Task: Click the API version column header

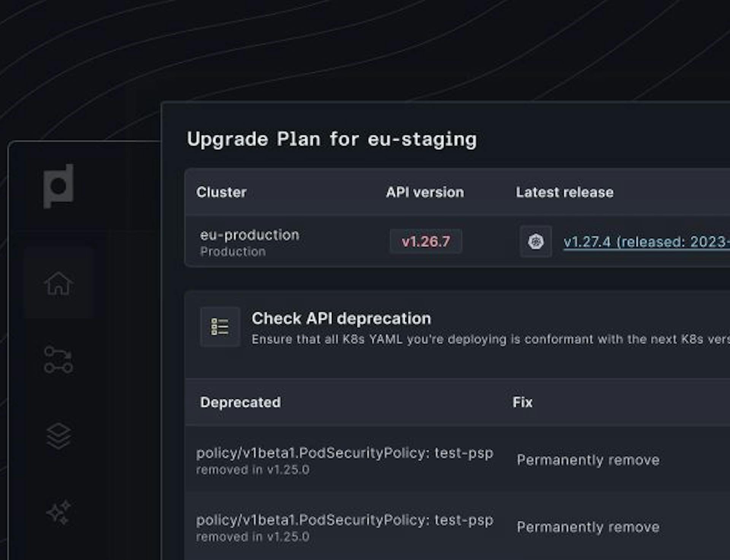Action: click(x=425, y=192)
